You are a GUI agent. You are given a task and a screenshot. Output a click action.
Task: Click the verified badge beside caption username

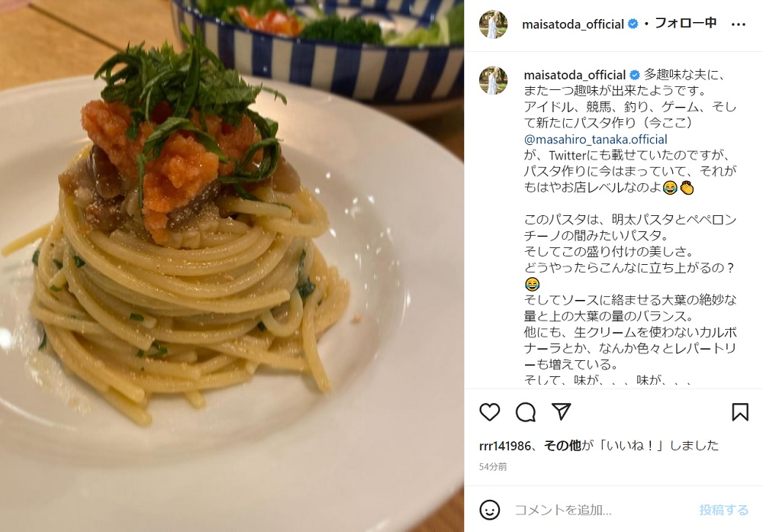(635, 75)
